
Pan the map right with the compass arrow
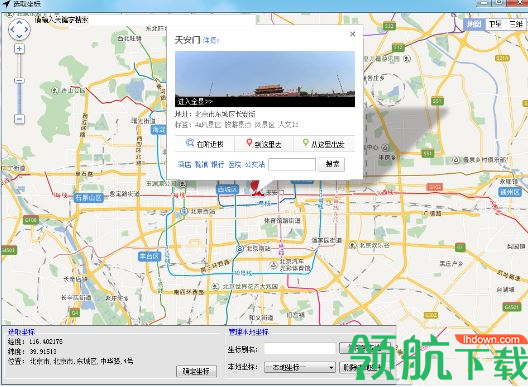pos(26,29)
